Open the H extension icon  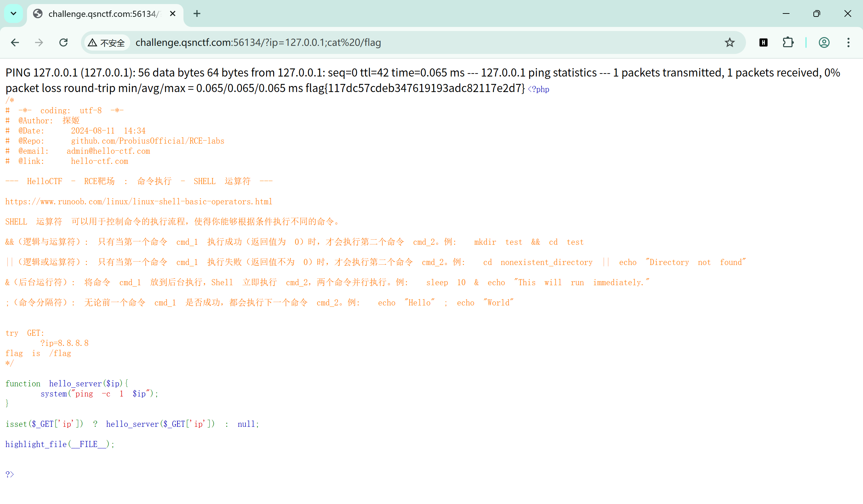763,42
